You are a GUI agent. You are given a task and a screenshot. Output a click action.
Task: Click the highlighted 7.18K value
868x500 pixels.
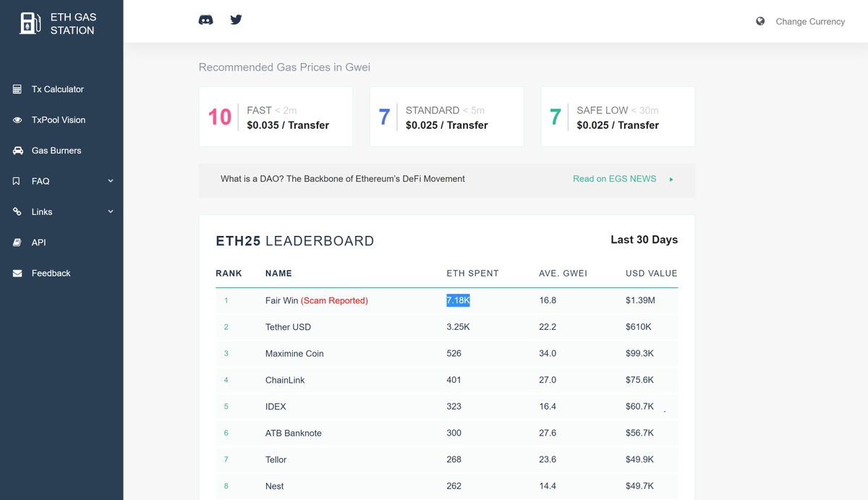pyautogui.click(x=458, y=300)
